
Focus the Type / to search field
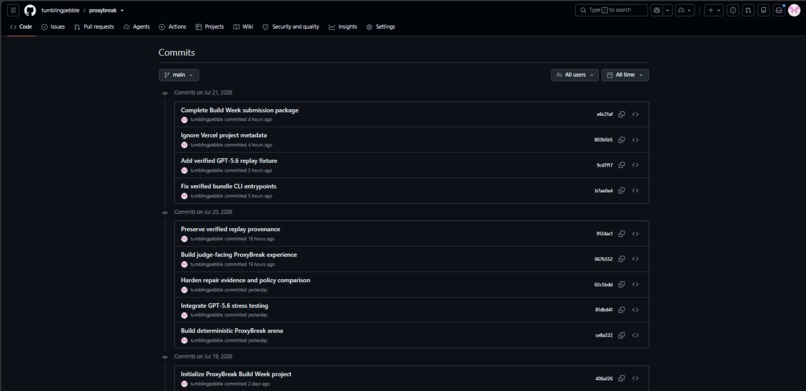click(611, 10)
